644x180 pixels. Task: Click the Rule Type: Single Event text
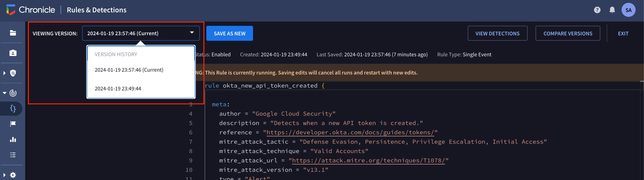point(464,55)
